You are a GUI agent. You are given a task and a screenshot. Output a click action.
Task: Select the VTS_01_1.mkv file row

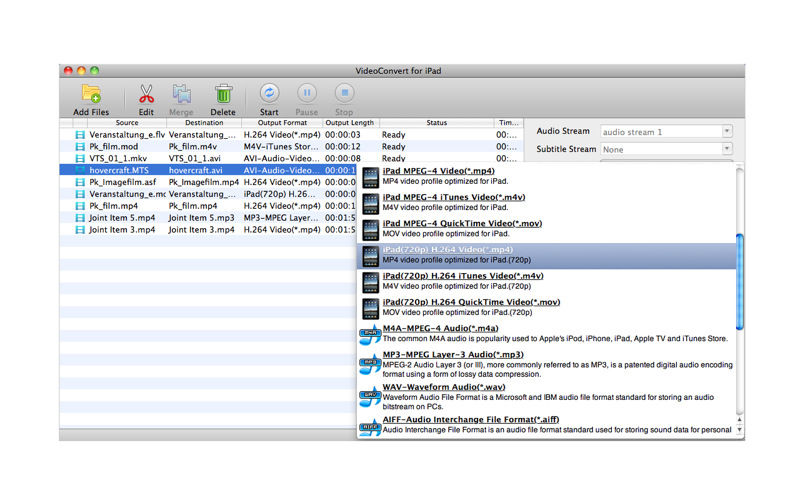click(x=120, y=158)
